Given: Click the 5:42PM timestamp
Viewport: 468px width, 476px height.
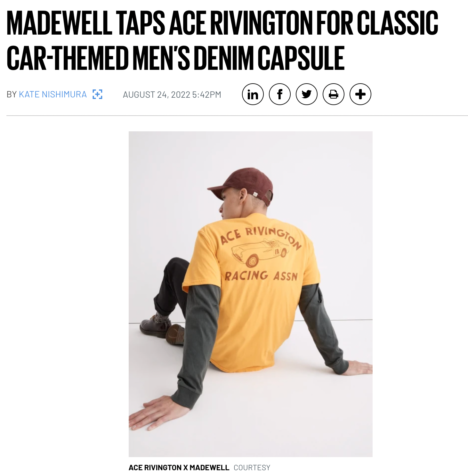Looking at the screenshot, I should point(207,95).
